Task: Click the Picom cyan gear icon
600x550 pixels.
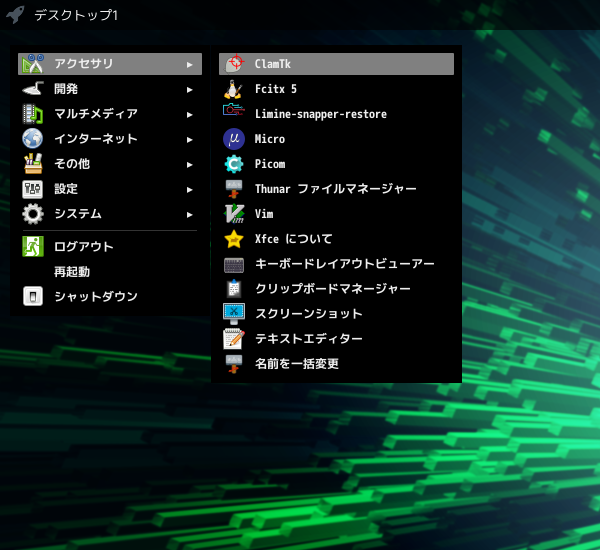Action: 234,164
